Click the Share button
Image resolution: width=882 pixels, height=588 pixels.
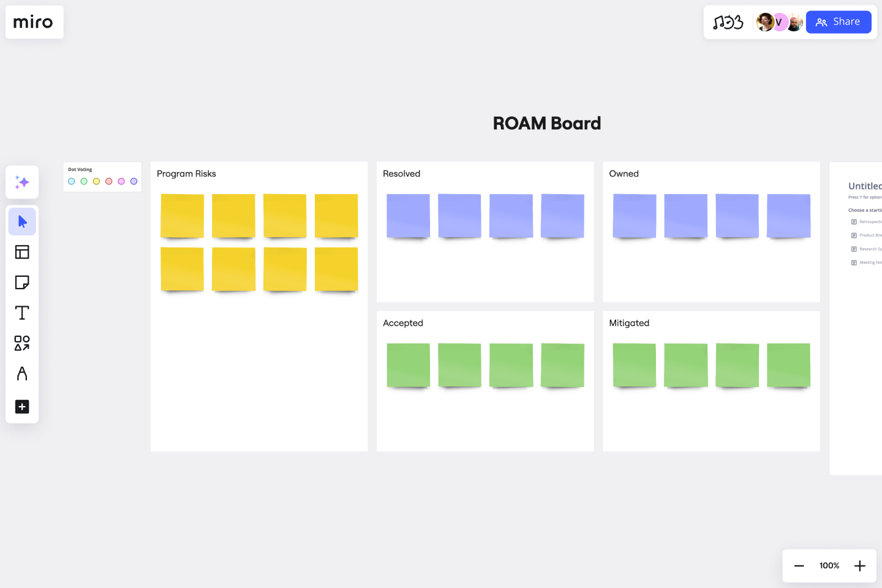(839, 21)
